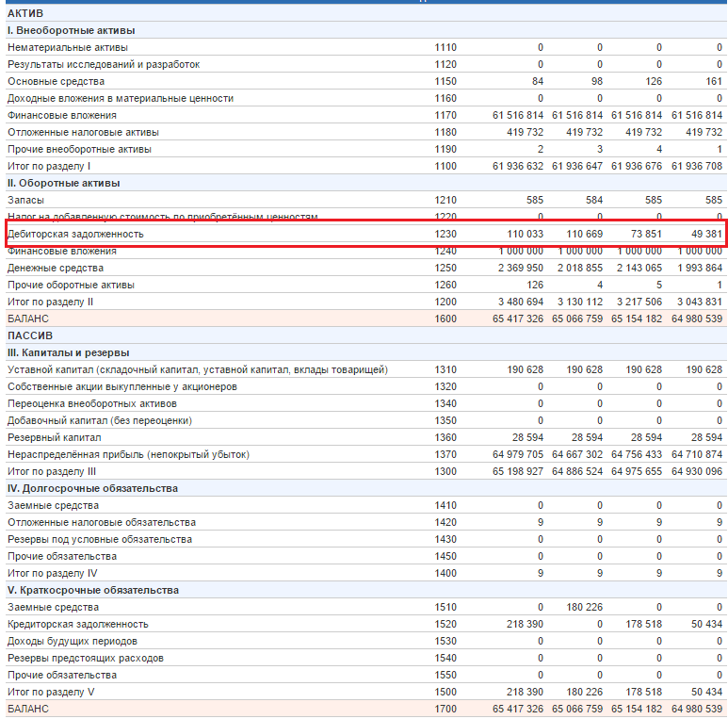Select the "ПАССИВ" section header
Image resolution: width=728 pixels, height=719 pixels.
click(29, 335)
